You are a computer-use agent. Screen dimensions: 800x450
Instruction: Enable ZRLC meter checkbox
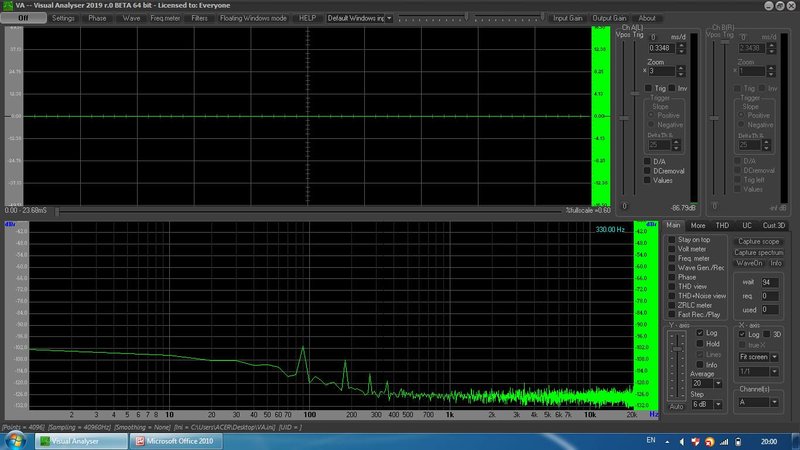click(672, 305)
